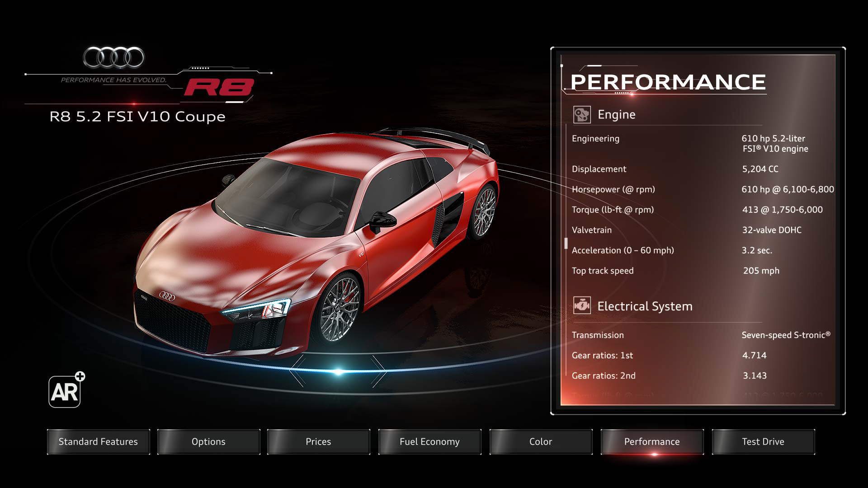
Task: Click the 'Performance has evolved.' tagline
Action: 113,80
